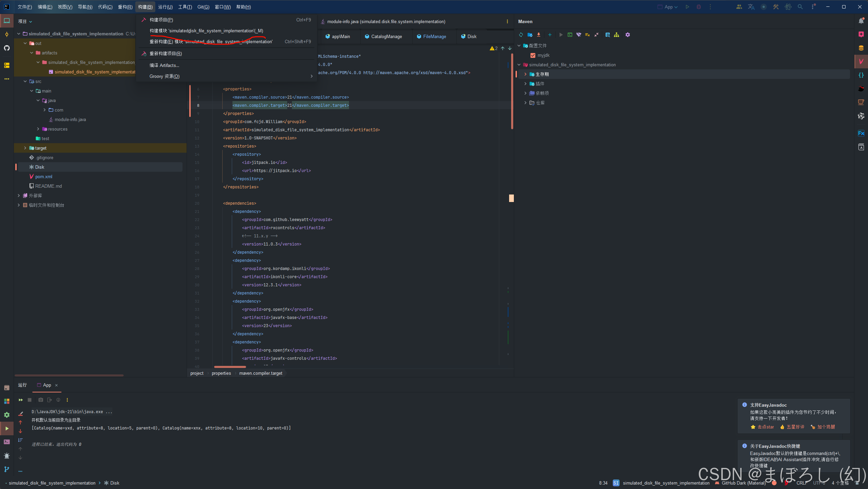Click the 去点star link

tap(765, 427)
